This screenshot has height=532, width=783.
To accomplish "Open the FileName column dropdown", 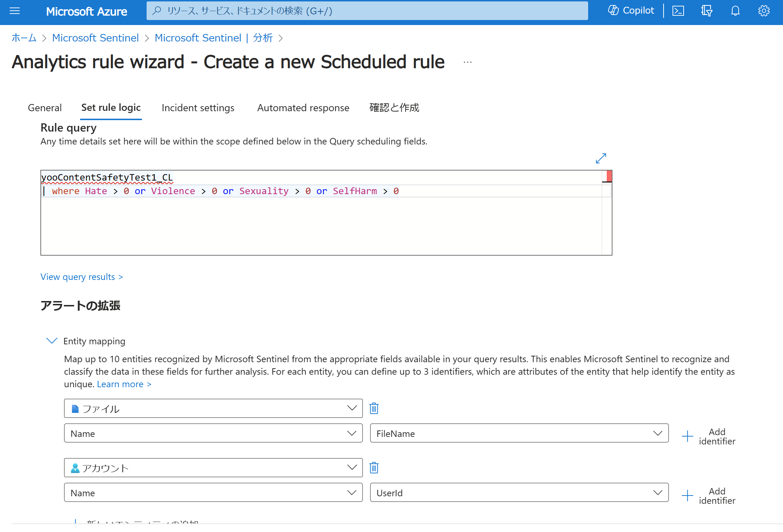I will (519, 433).
